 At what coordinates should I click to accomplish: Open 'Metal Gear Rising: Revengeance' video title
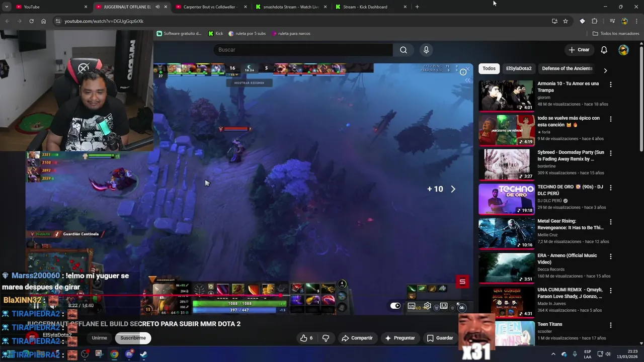(x=570, y=224)
